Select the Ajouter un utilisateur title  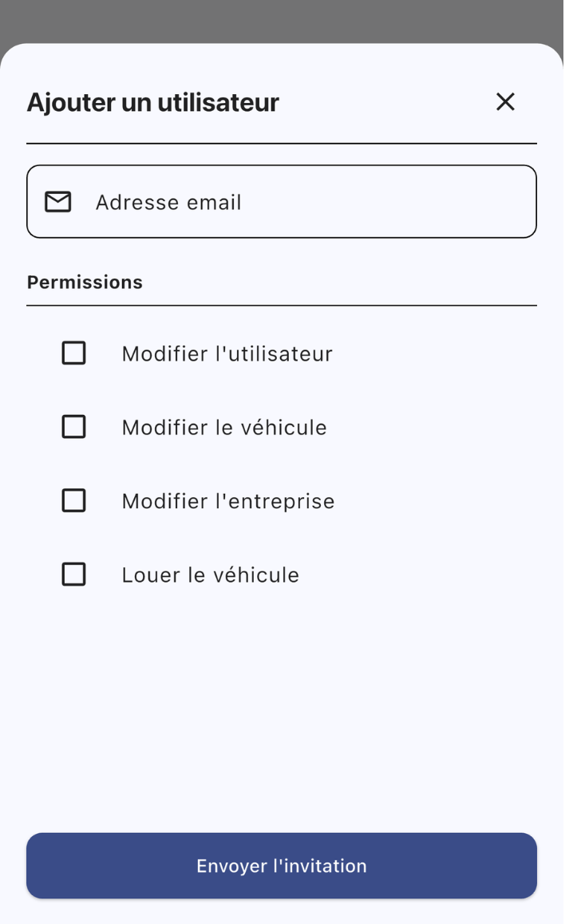(153, 102)
